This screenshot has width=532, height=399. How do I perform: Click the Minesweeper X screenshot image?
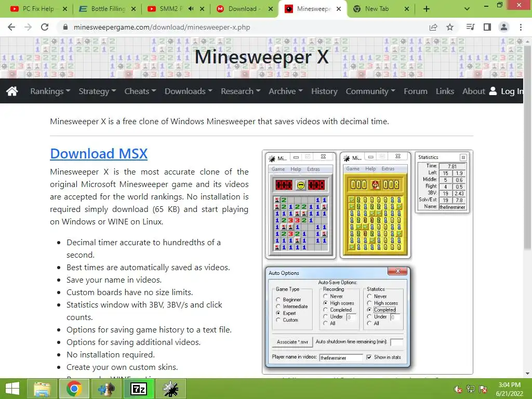367,262
